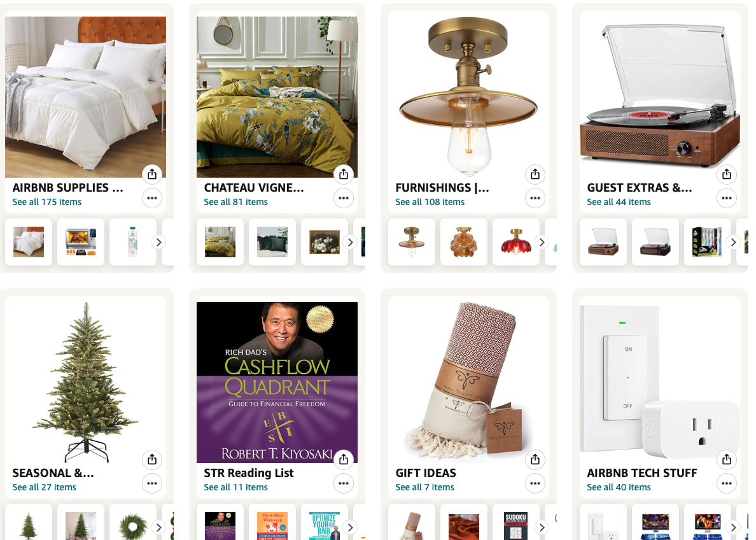
Task: Select the red flower ceiling lamp thumbnail
Action: [515, 242]
